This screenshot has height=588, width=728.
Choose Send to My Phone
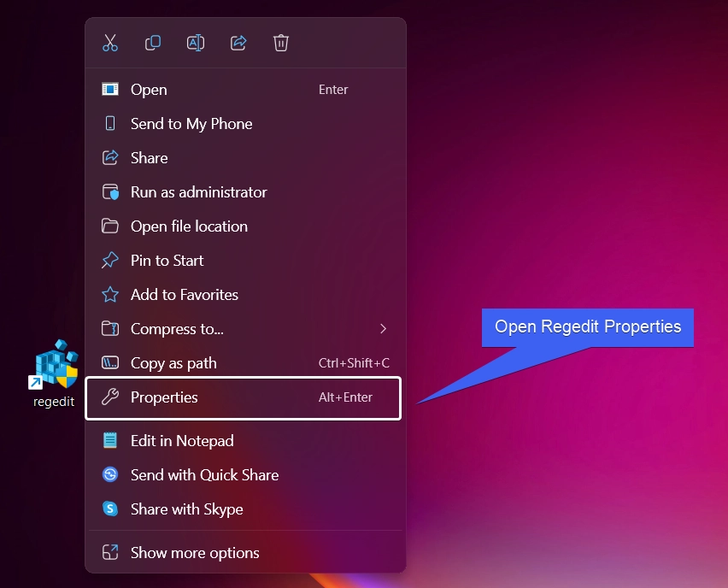coord(245,124)
